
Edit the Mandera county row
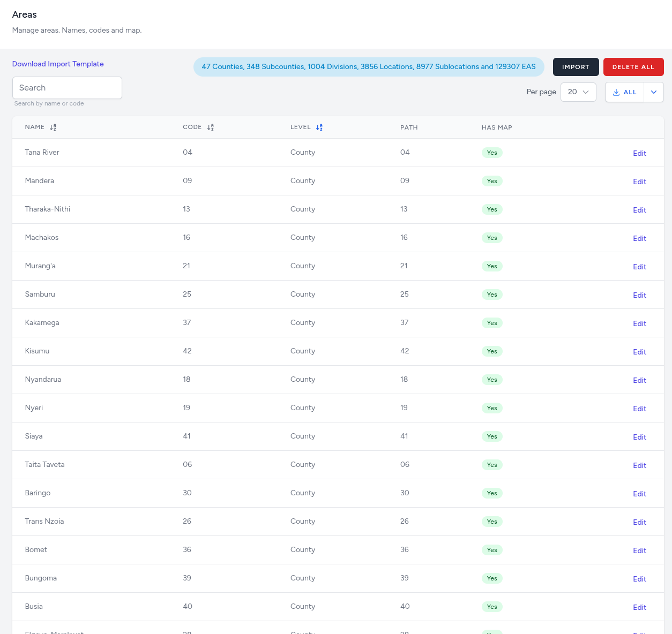click(639, 182)
